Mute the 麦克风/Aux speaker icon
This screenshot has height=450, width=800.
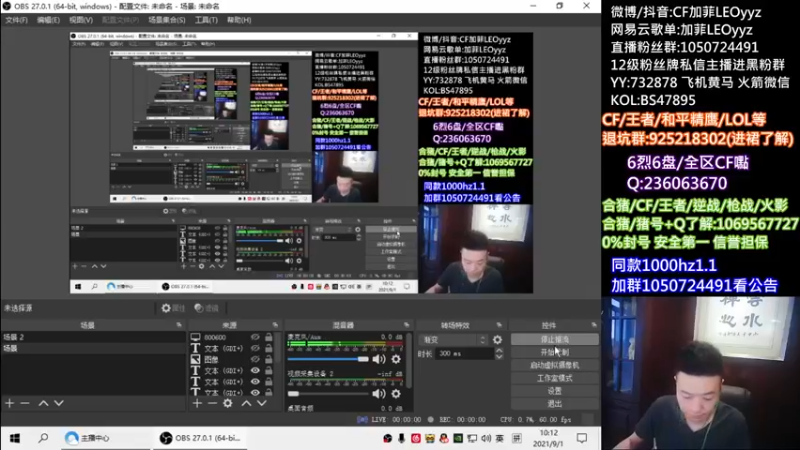coord(379,359)
